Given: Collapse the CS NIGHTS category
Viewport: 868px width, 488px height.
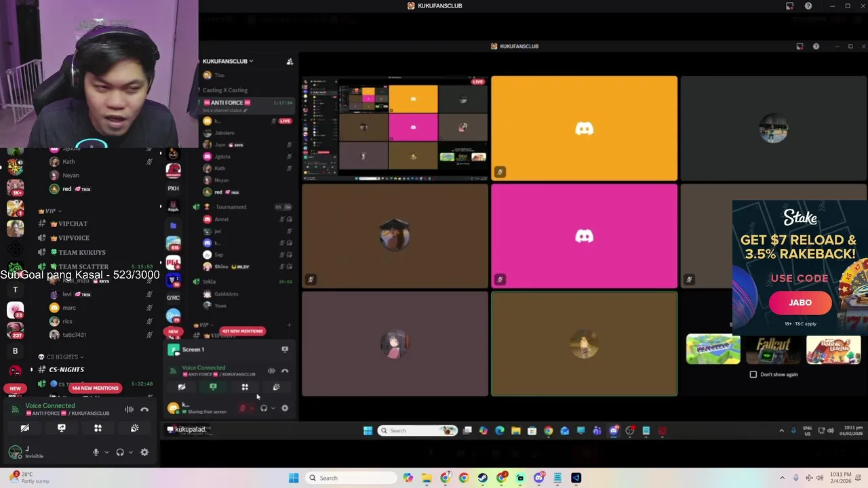Looking at the screenshot, I should point(60,357).
